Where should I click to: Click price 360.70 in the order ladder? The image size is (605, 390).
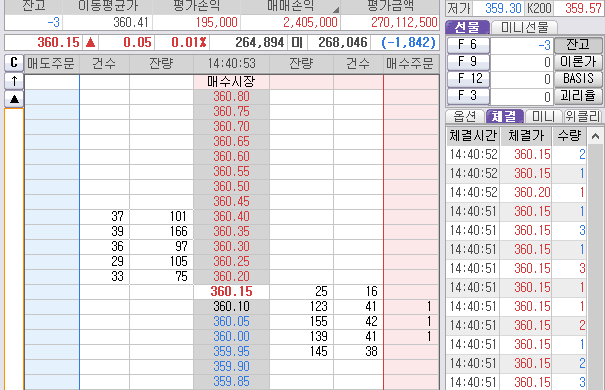coord(231,127)
